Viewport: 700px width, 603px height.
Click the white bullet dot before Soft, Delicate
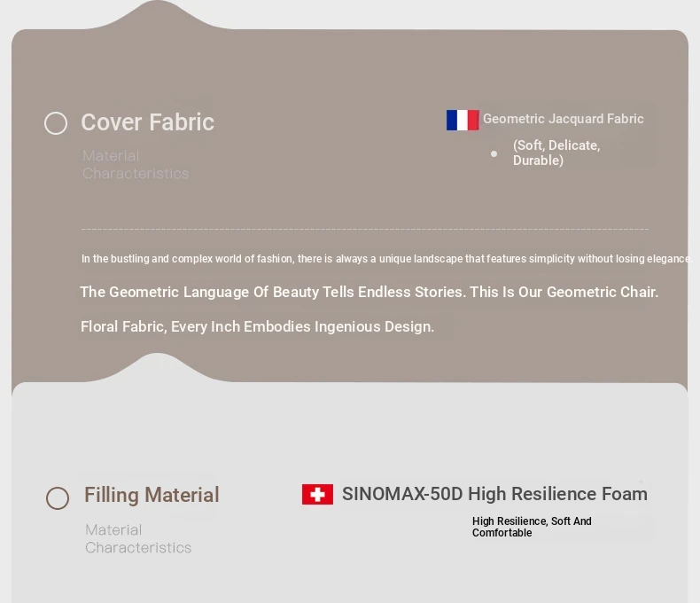[x=494, y=153]
